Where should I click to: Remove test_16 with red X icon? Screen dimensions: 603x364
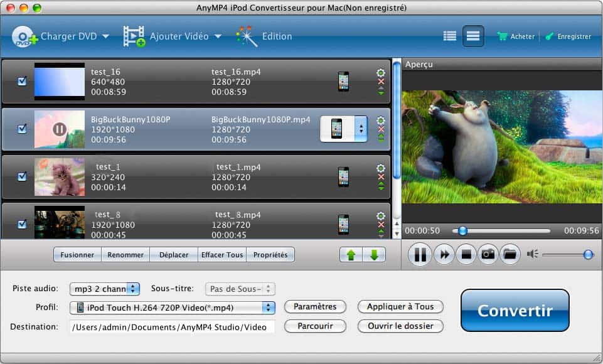[x=381, y=82]
